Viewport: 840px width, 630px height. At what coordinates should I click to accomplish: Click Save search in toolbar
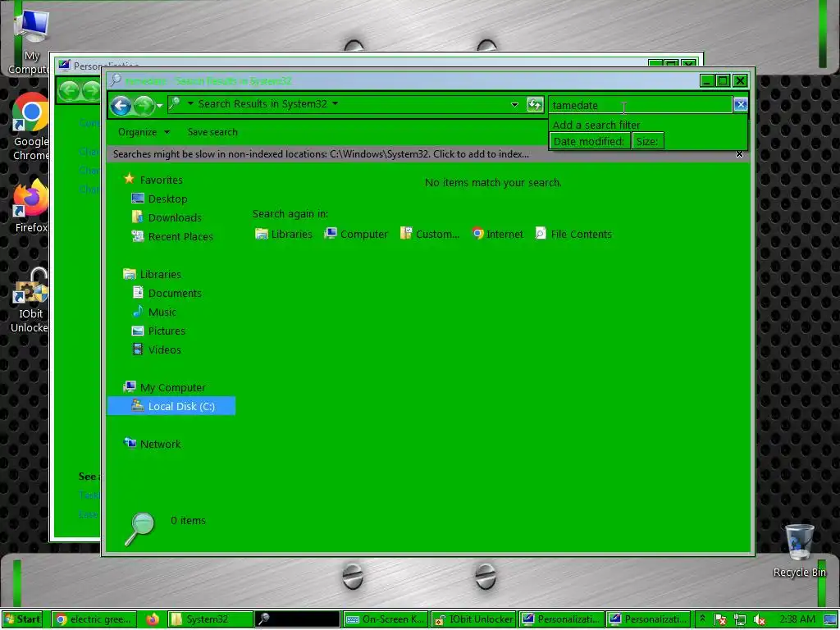212,132
